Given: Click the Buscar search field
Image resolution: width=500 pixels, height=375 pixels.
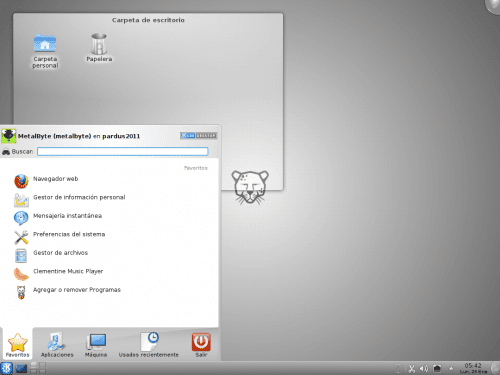Looking at the screenshot, I should [123, 152].
